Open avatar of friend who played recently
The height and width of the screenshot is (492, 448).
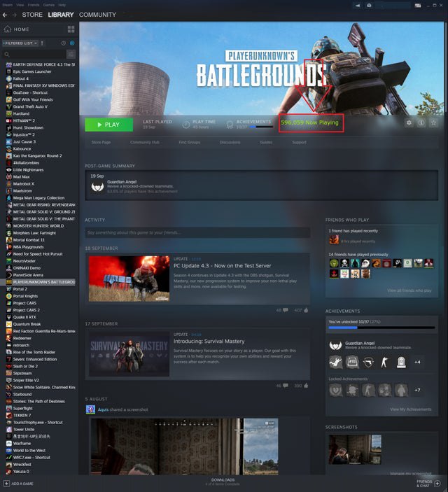334,240
